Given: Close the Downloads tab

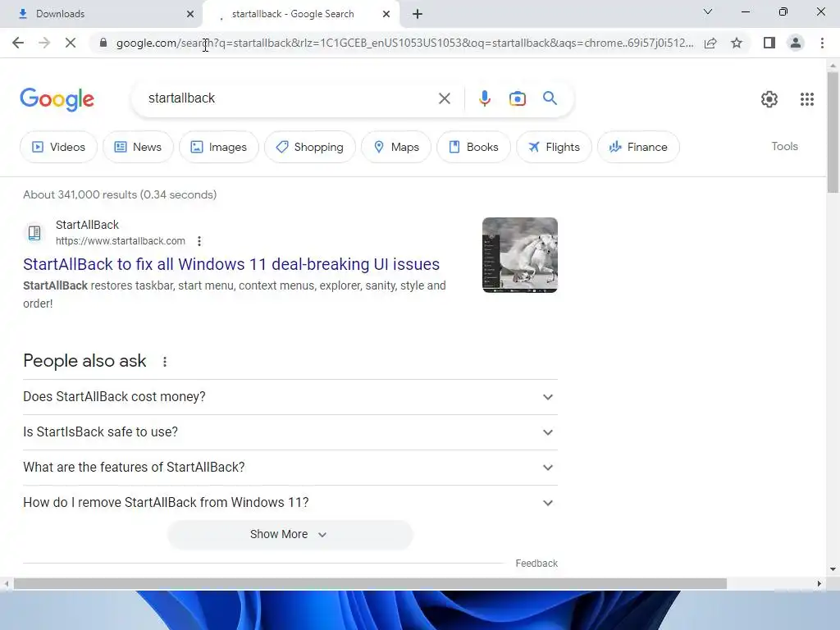Looking at the screenshot, I should tap(190, 14).
